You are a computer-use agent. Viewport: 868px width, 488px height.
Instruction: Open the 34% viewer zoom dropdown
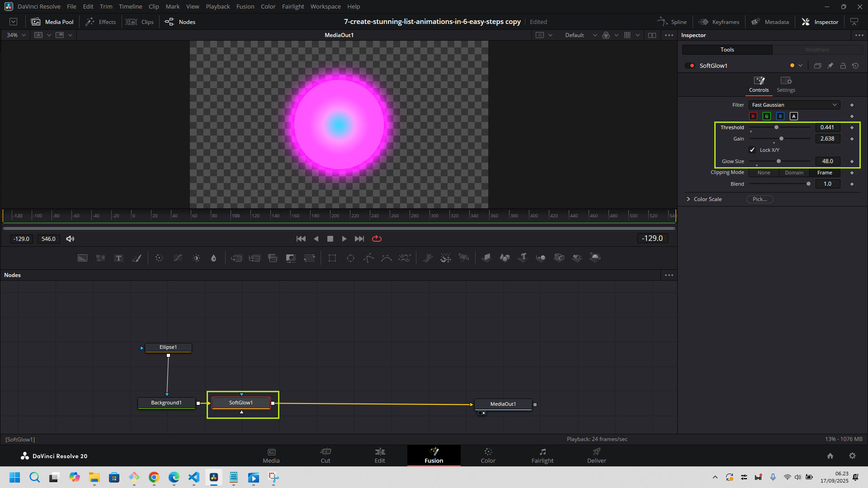click(16, 35)
